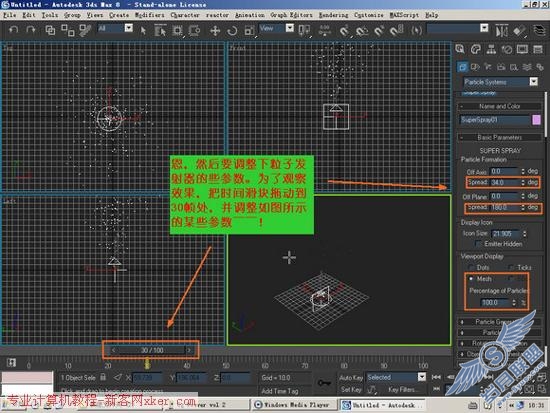Enable the Emitter Hidden checkbox
The image size is (550, 413).
(x=478, y=244)
